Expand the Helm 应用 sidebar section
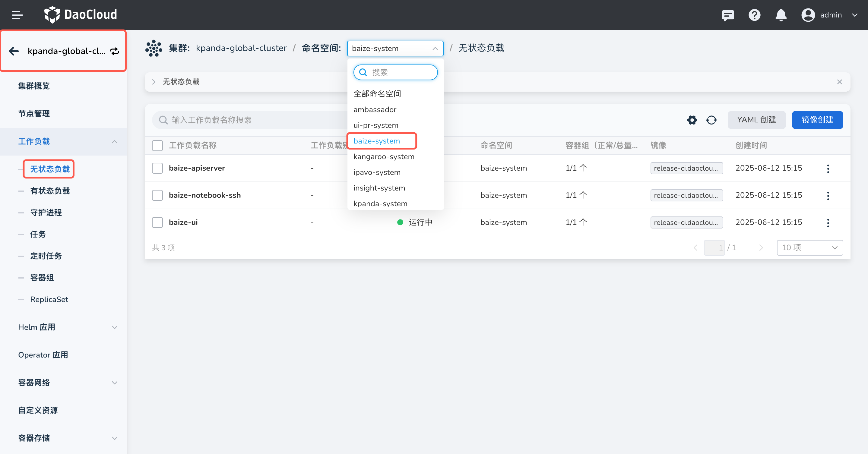 click(67, 327)
